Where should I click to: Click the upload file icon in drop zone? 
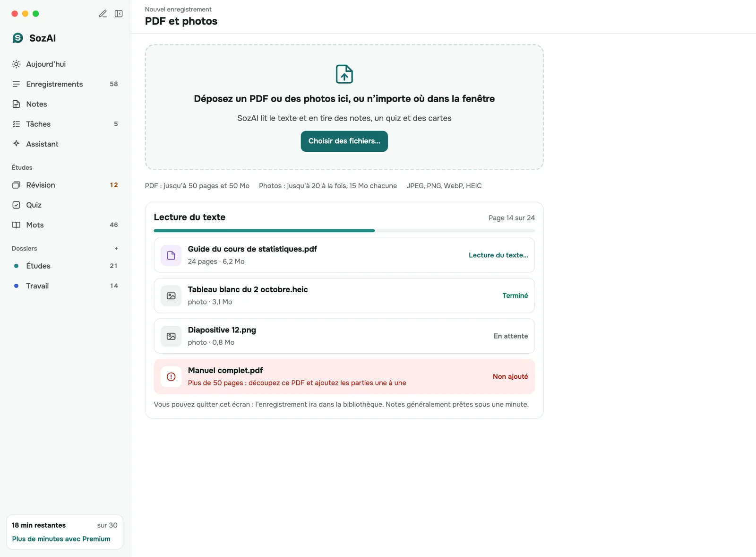[x=344, y=74]
